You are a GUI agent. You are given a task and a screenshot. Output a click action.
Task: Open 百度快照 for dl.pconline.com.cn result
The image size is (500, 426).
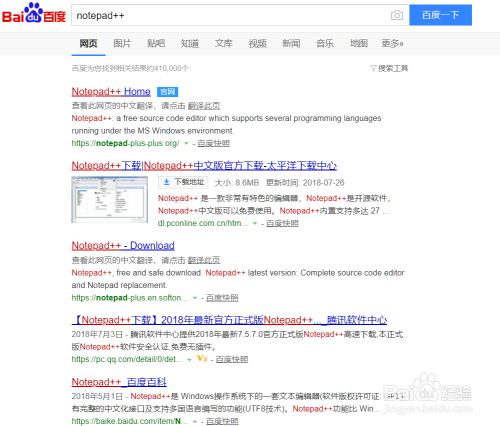point(282,223)
